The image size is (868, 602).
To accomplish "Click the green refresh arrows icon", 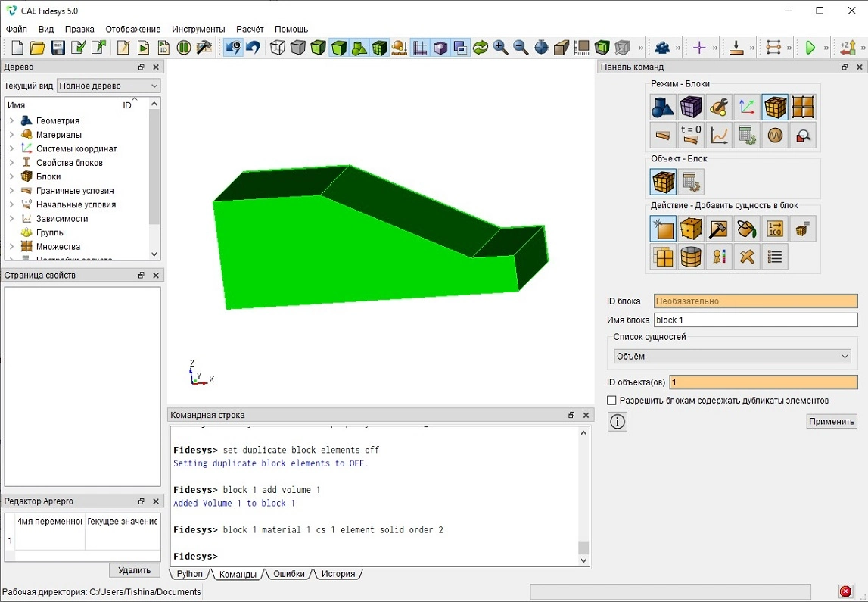I will [481, 48].
